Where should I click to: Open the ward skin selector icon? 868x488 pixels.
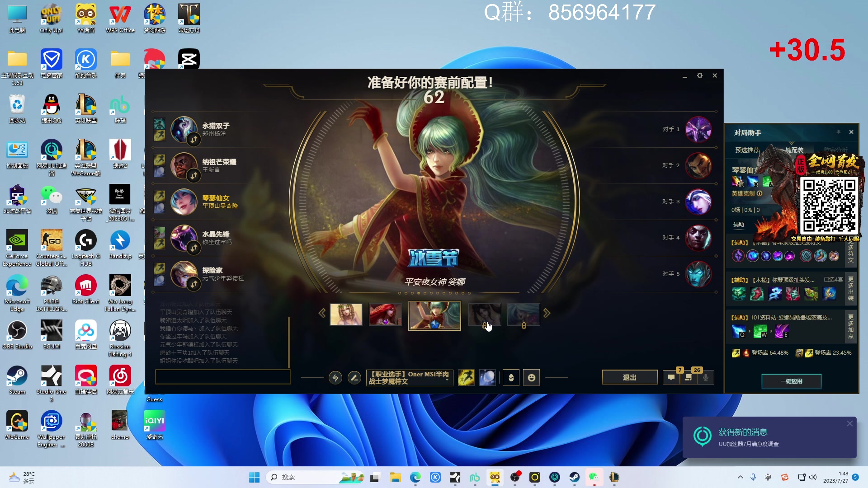tap(511, 377)
